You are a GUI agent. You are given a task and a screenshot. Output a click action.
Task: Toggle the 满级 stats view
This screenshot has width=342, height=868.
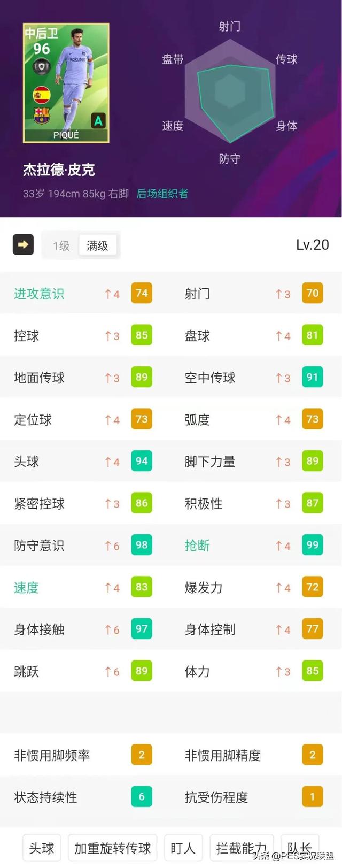(98, 245)
